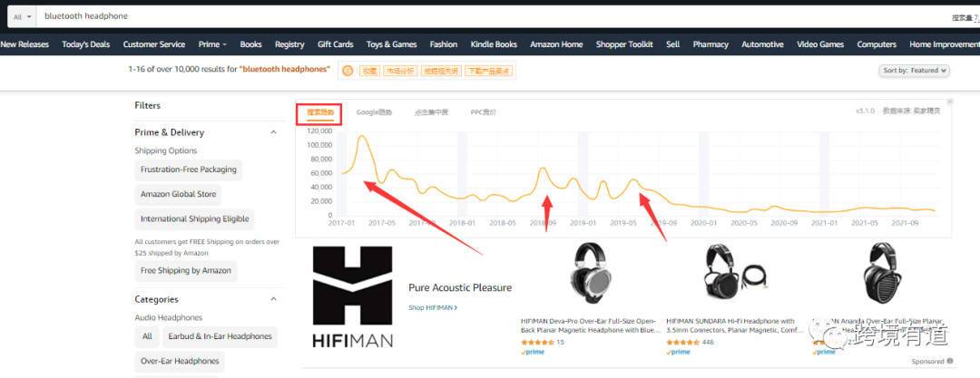
Task: Select International Shipping Eligible filter
Action: coord(195,219)
